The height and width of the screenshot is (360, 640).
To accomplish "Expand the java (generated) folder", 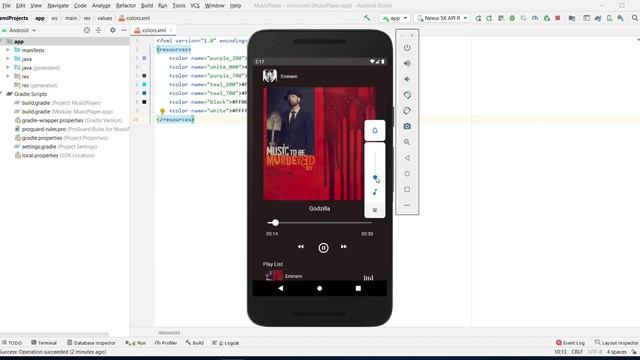I will click(x=8, y=68).
